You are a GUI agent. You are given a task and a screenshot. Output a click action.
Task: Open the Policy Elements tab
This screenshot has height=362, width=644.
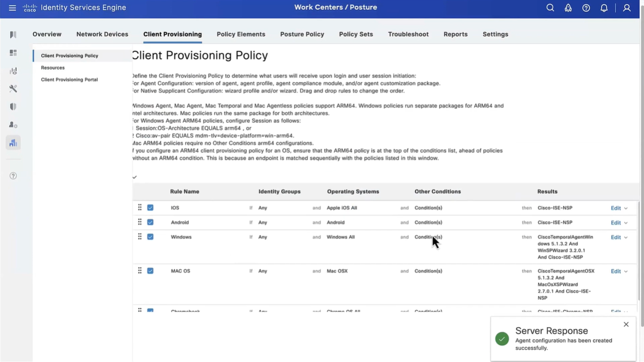241,34
